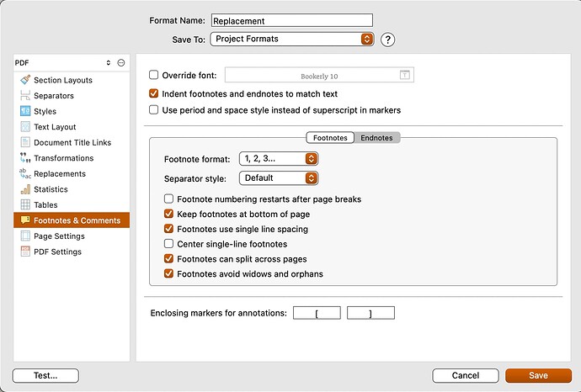Click the Separators icon in sidebar
Image resolution: width=581 pixels, height=392 pixels.
coord(25,96)
